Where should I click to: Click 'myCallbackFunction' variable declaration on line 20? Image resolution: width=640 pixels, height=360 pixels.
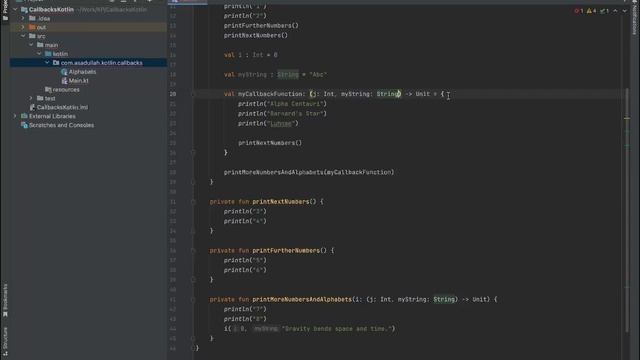(x=270, y=94)
